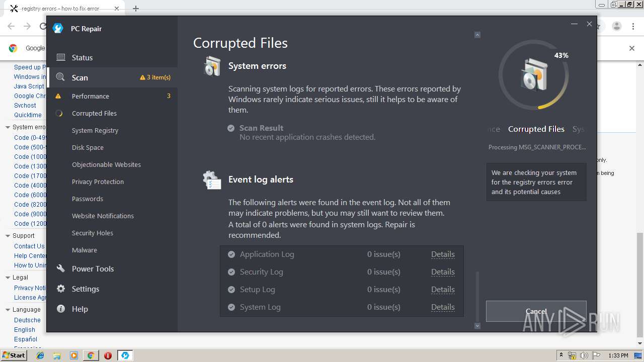Collapse the Legal tree node
Viewport: 644px width, 362px height.
(x=8, y=278)
